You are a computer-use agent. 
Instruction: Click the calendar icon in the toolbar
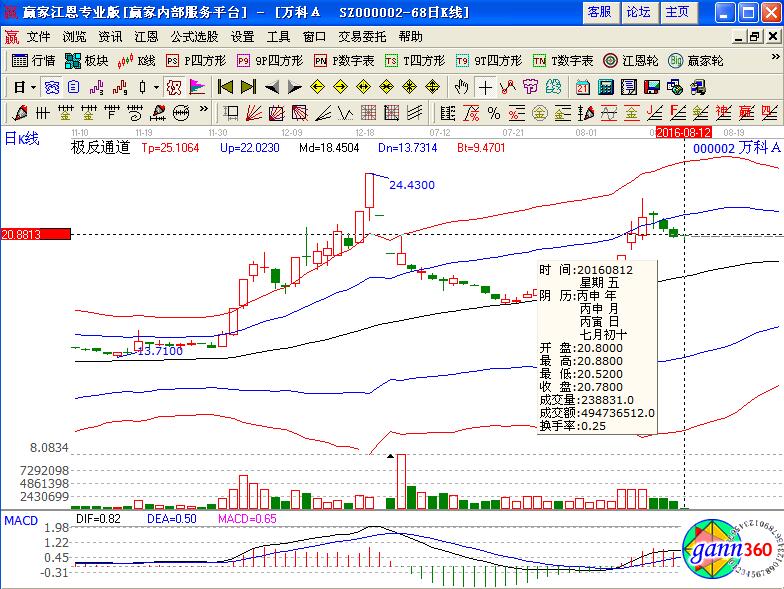pos(583,86)
